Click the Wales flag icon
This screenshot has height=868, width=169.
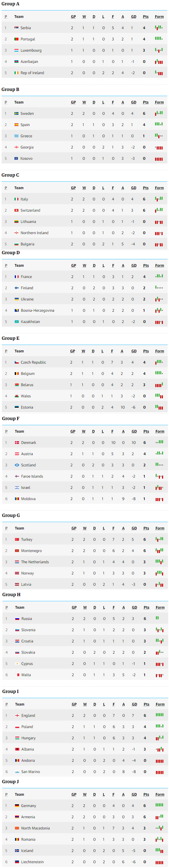tap(17, 396)
